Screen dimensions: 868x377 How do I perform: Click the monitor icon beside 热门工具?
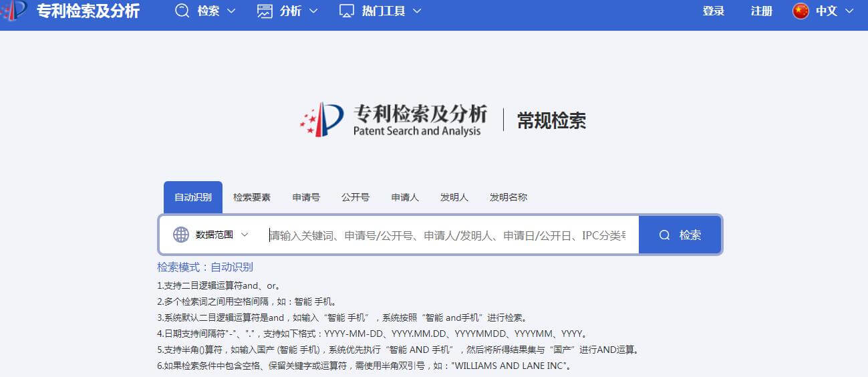(346, 11)
